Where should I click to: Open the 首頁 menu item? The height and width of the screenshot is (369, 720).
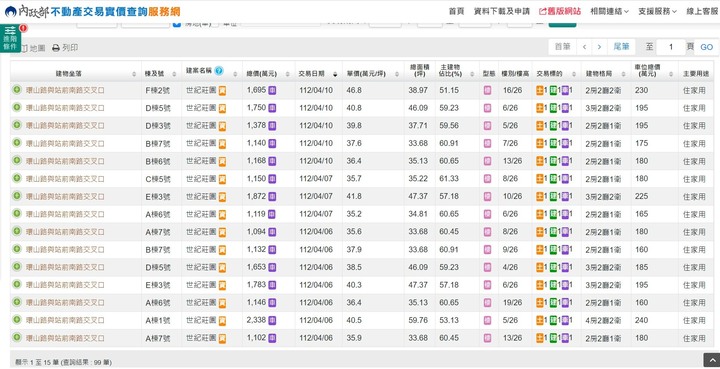click(x=456, y=11)
